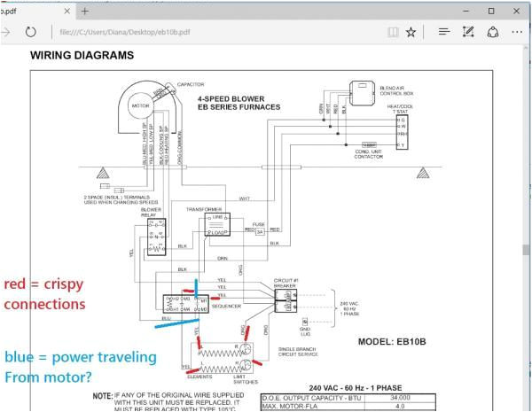Screen dimensions: 532x412
Task: Add page to favorites with star icon
Action: (x=412, y=33)
